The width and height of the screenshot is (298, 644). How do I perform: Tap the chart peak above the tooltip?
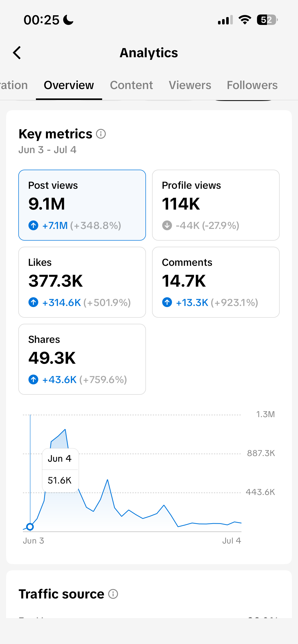(x=65, y=430)
